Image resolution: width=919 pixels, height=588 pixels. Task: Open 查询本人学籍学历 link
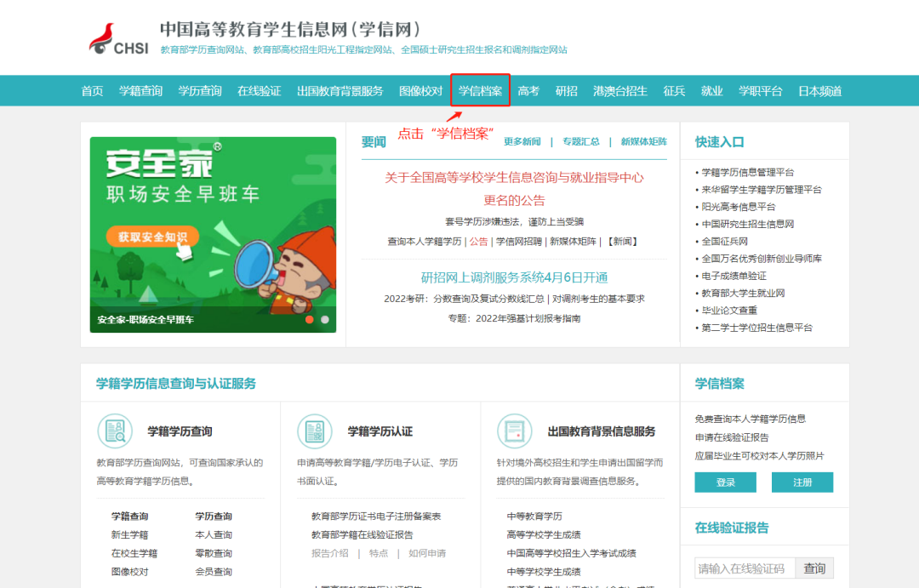coord(425,242)
